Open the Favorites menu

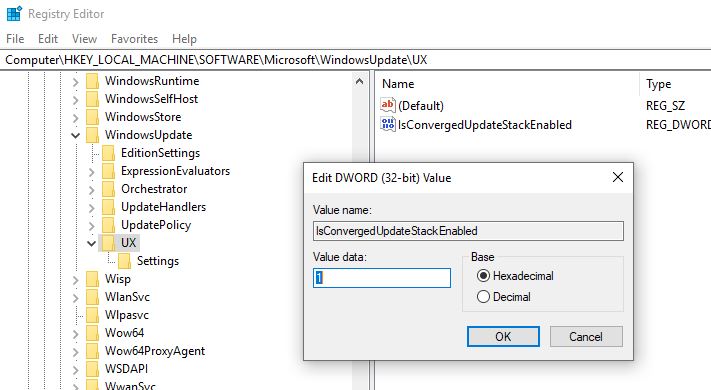tap(134, 39)
